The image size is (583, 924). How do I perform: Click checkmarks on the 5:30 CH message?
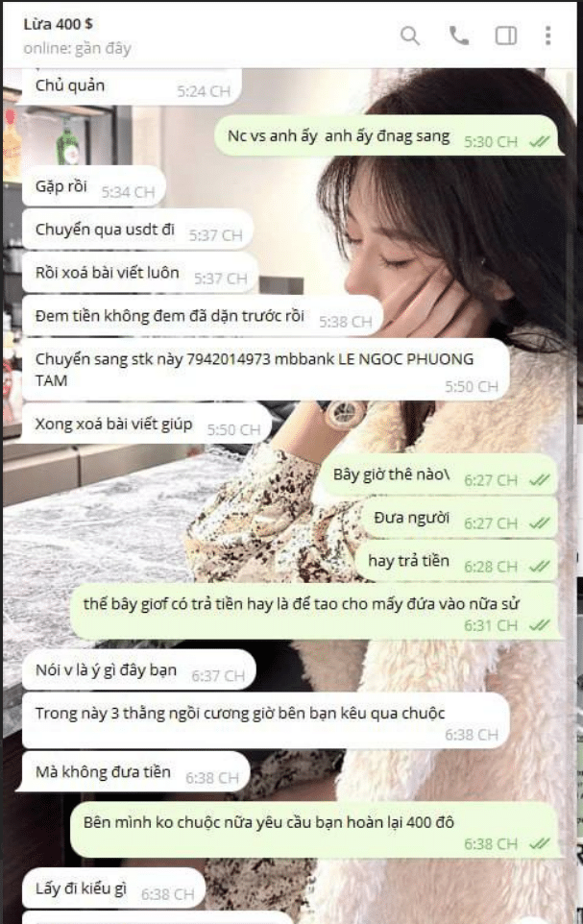[540, 142]
